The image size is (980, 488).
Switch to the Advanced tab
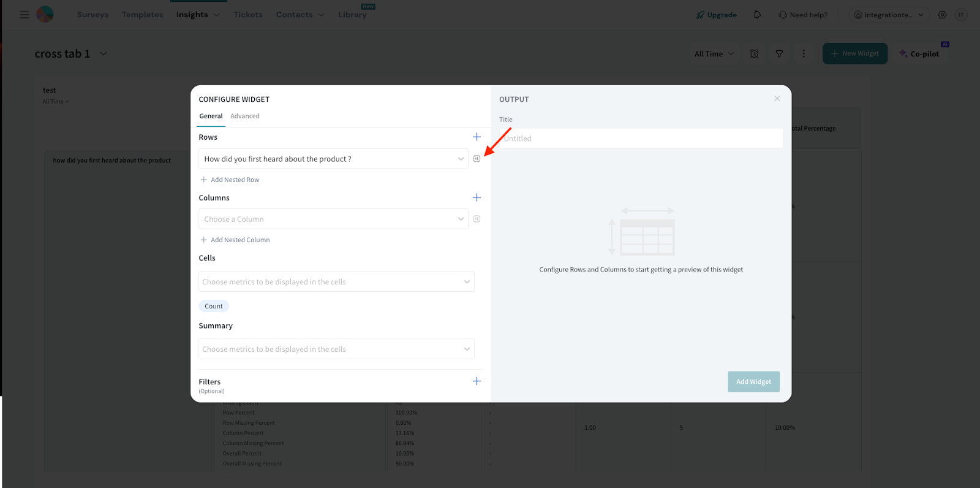coord(245,116)
